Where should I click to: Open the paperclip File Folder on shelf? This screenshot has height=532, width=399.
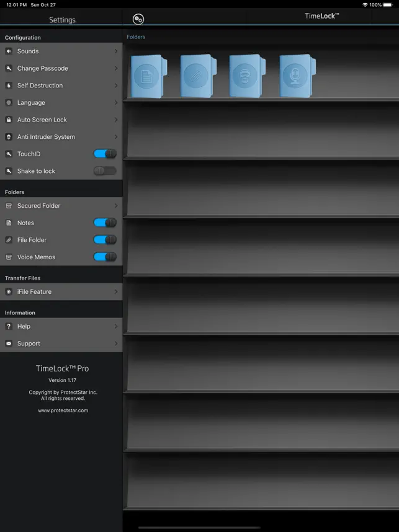coord(199,76)
